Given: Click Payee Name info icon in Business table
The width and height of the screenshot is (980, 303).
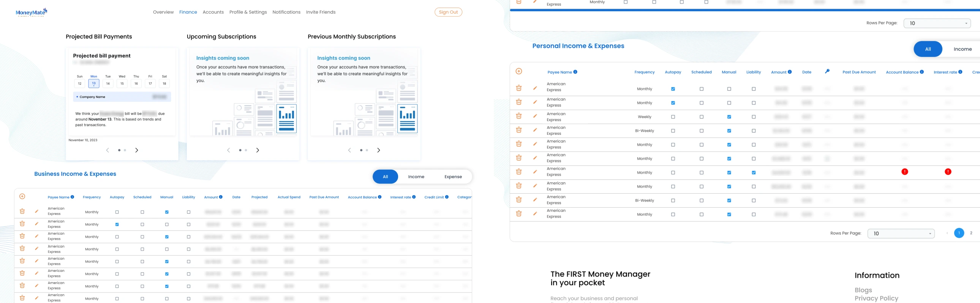Looking at the screenshot, I should coord(72,197).
